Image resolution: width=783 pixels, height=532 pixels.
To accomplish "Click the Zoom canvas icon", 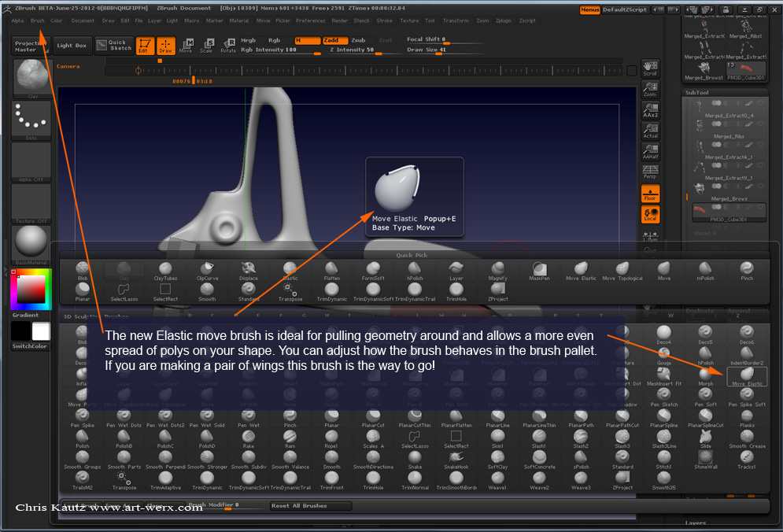I will pyautogui.click(x=650, y=90).
